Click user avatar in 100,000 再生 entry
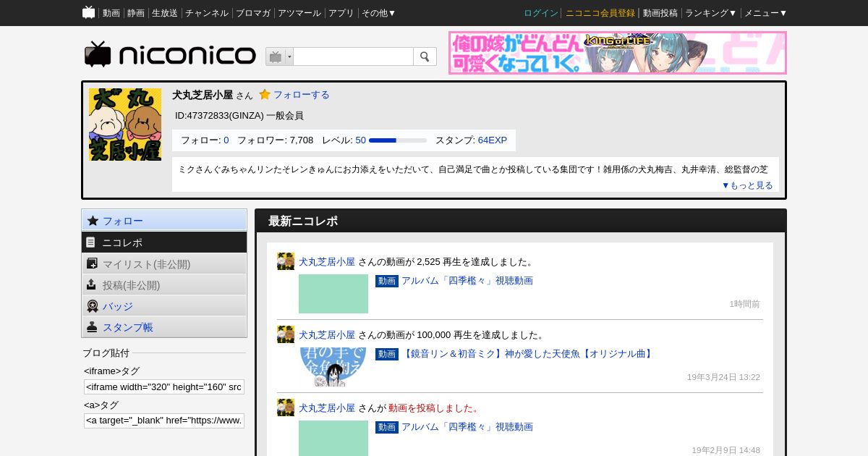This screenshot has height=456, width=868. pyautogui.click(x=286, y=334)
